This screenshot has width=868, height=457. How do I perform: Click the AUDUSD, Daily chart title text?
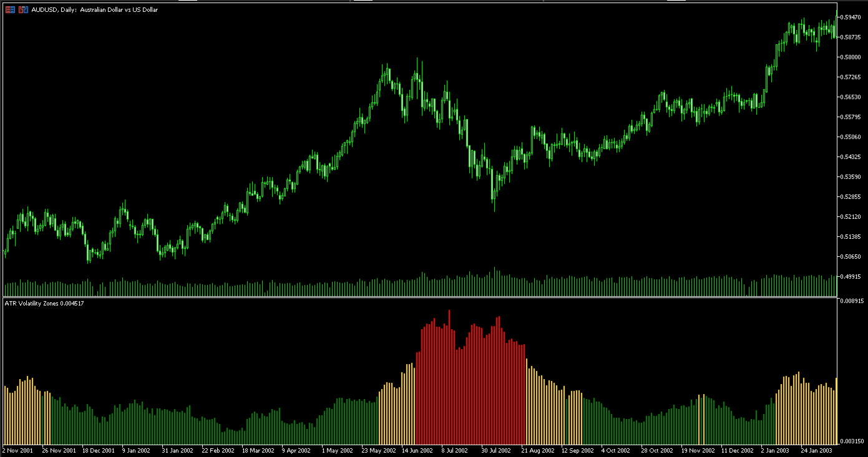(95, 10)
